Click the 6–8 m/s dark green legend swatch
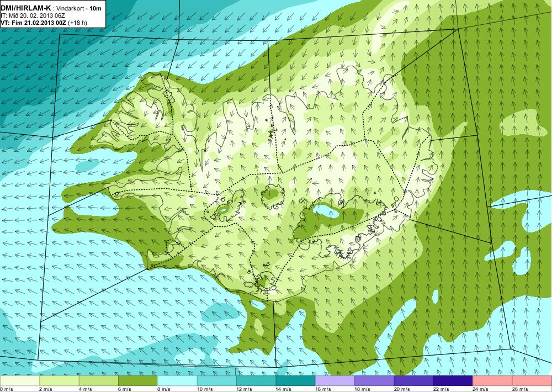This screenshot has width=552, height=392. click(138, 381)
